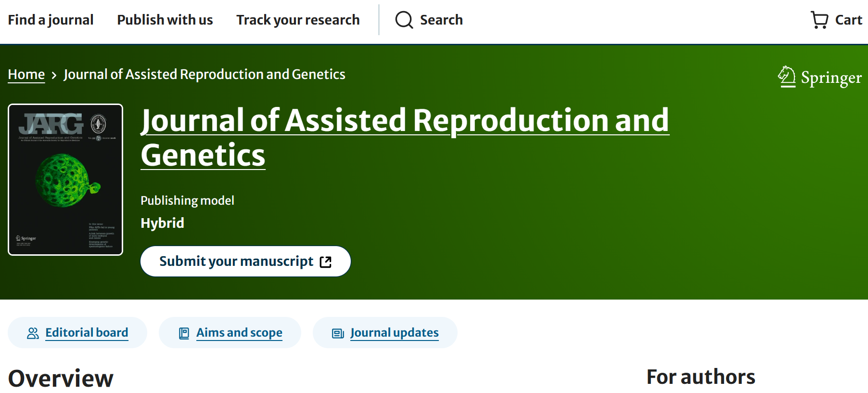Open the shopping cart icon

(819, 20)
